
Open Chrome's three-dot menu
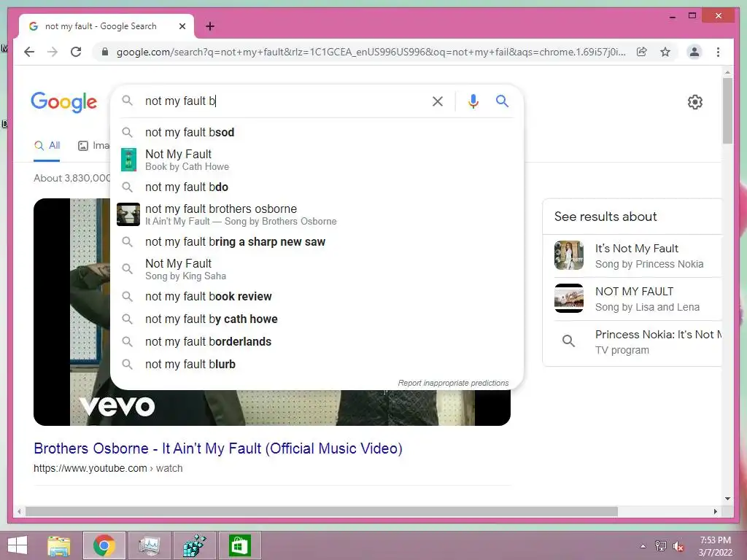click(718, 52)
